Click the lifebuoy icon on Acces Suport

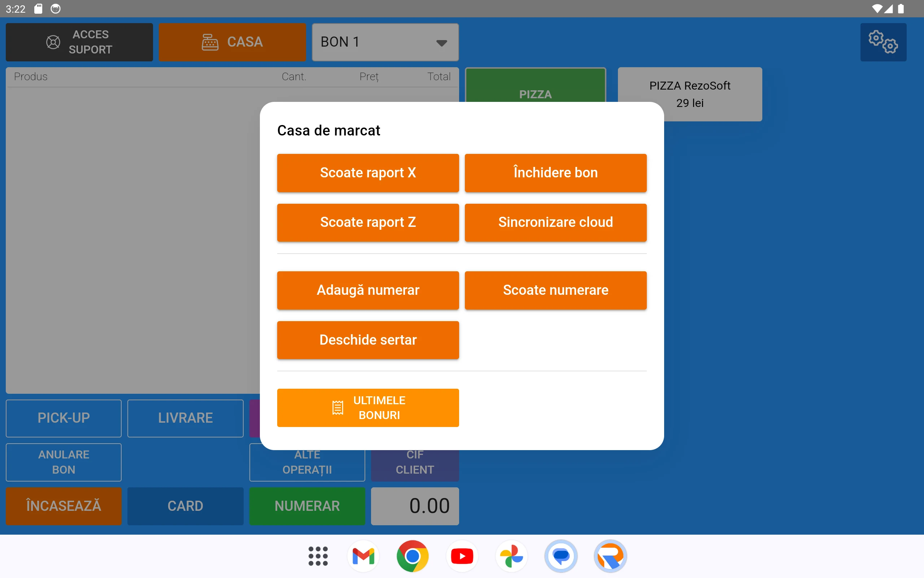[53, 42]
